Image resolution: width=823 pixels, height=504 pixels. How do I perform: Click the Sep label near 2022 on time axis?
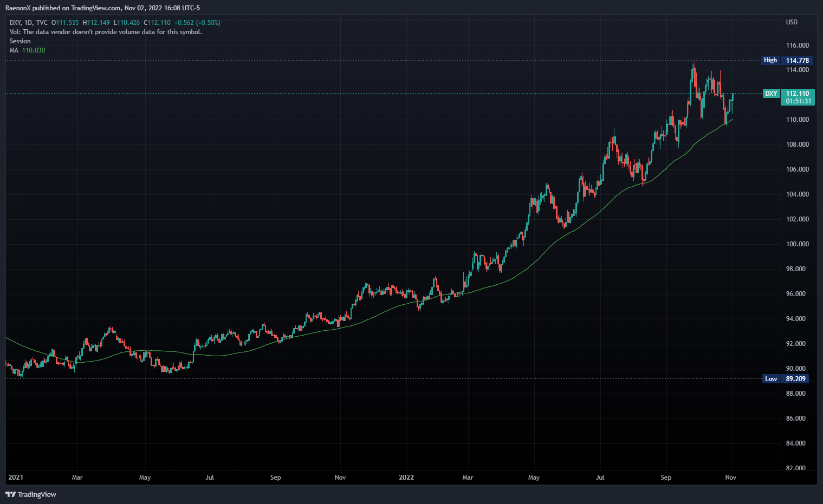666,477
